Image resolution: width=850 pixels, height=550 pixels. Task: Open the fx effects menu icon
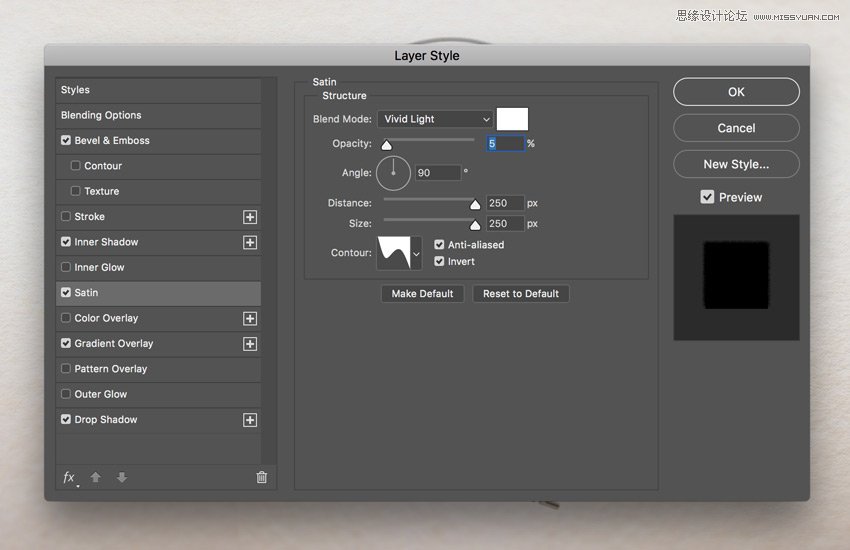pyautogui.click(x=69, y=478)
